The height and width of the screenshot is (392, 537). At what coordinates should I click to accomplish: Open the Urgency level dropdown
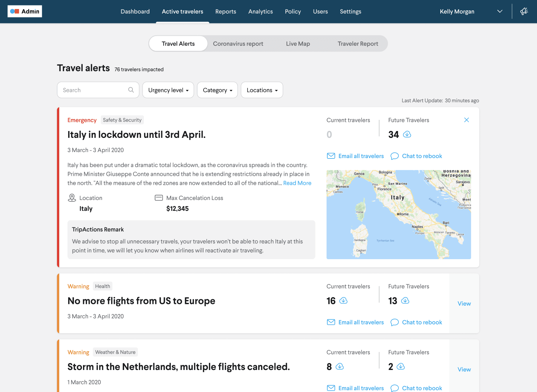[168, 90]
